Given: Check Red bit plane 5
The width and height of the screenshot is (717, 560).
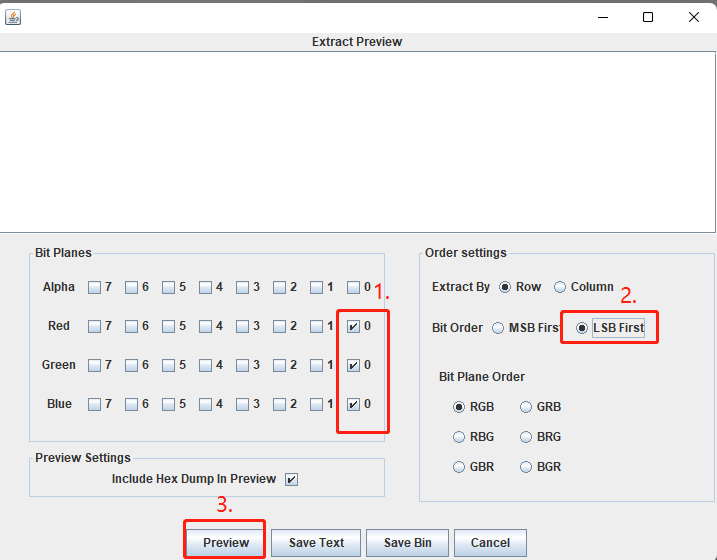Looking at the screenshot, I should click(169, 326).
